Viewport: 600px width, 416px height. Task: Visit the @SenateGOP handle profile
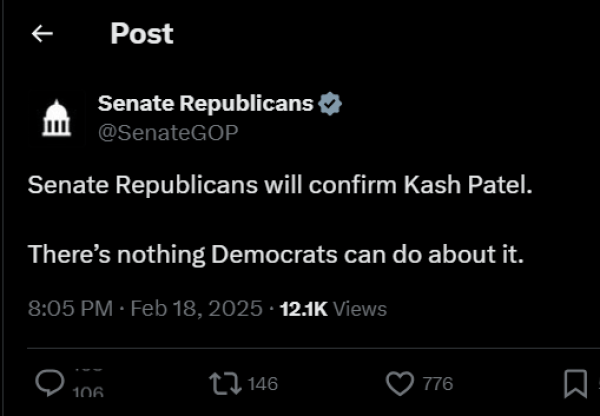coord(168,133)
